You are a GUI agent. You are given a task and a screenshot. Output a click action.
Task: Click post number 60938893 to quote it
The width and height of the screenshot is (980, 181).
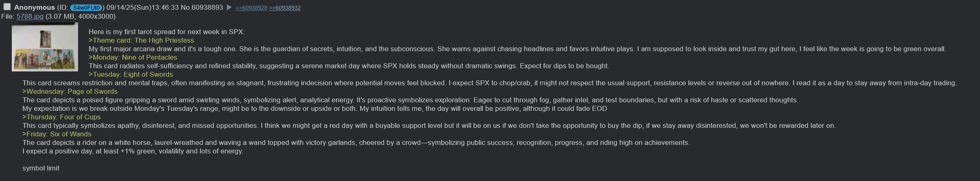[206, 7]
